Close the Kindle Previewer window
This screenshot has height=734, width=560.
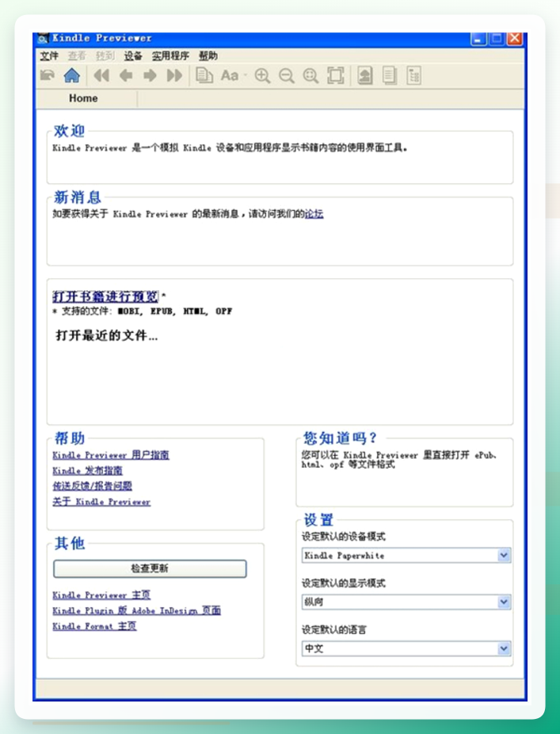coord(515,39)
